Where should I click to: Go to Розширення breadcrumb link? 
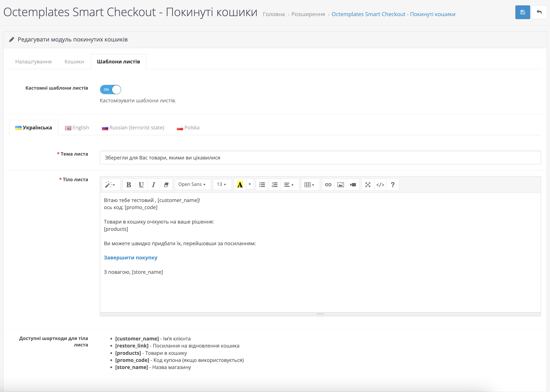point(308,14)
